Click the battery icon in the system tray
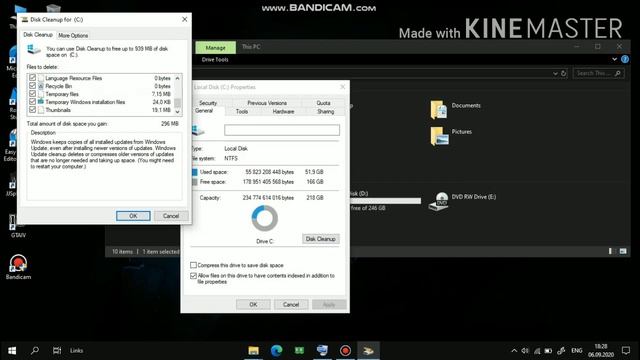Viewport: 640px width, 360px height. pos(548,351)
